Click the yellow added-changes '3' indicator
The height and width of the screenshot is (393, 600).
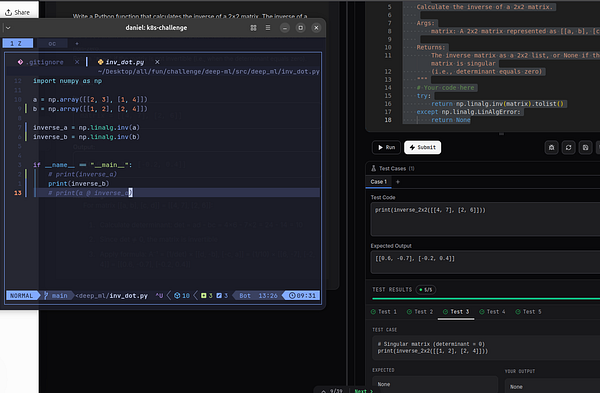(207, 295)
